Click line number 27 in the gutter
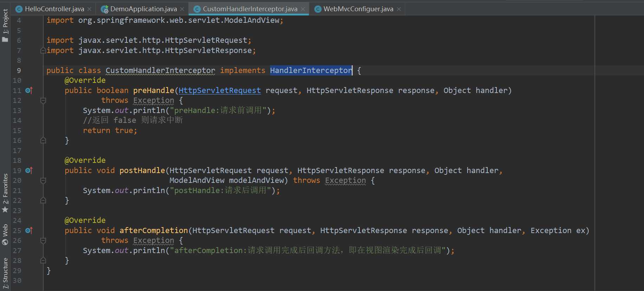The width and height of the screenshot is (644, 291). tap(17, 251)
